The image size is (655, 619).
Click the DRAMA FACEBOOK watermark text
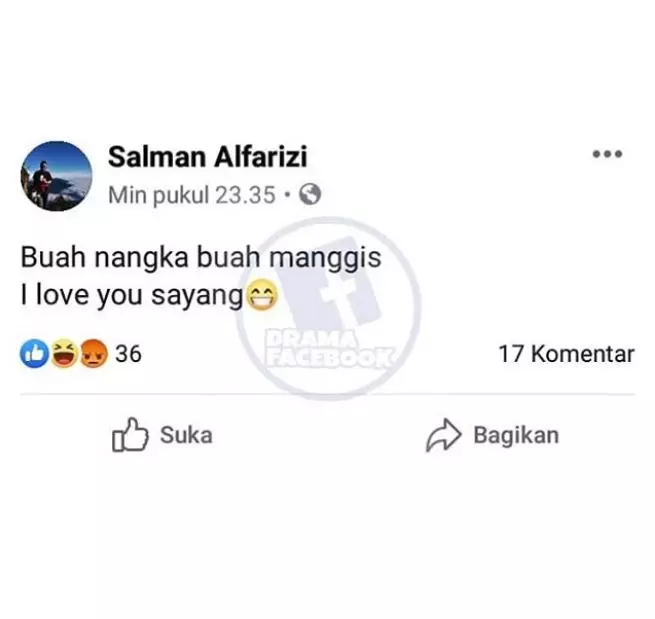coord(329,348)
